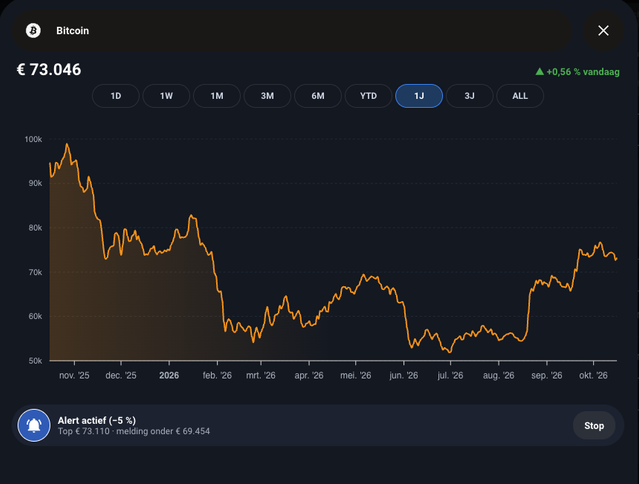
Task: Click the Top € 73.110 alert detail line
Action: pos(134,431)
